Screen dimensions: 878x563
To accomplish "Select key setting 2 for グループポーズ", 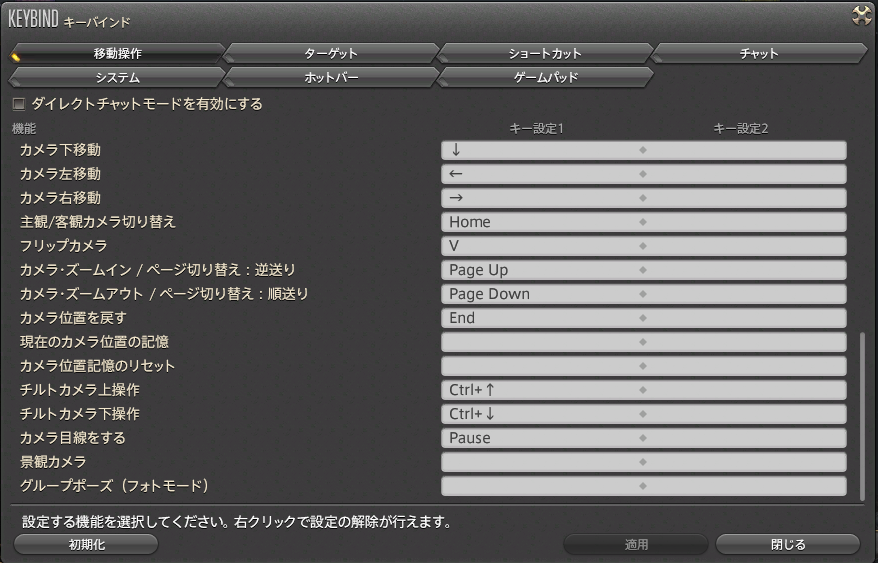I will click(745, 486).
